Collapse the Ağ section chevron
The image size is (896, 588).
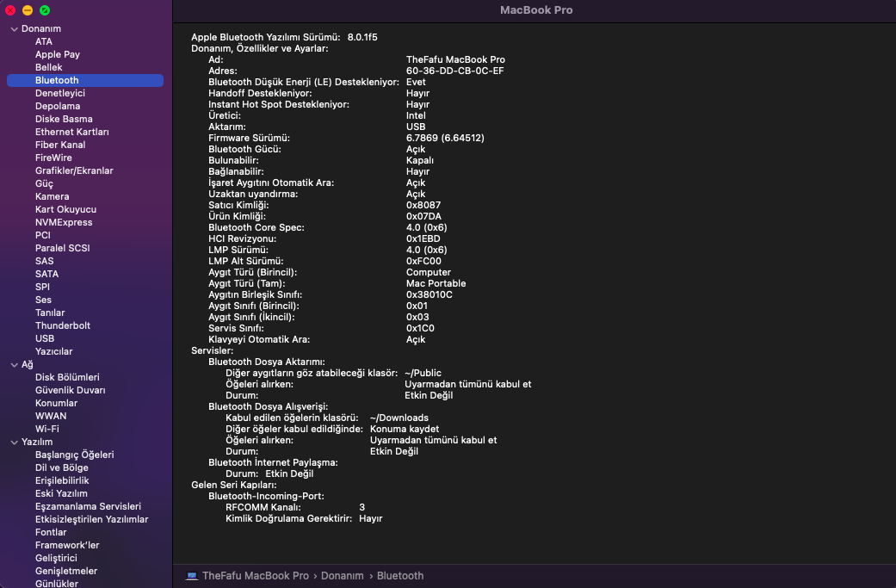pos(14,365)
